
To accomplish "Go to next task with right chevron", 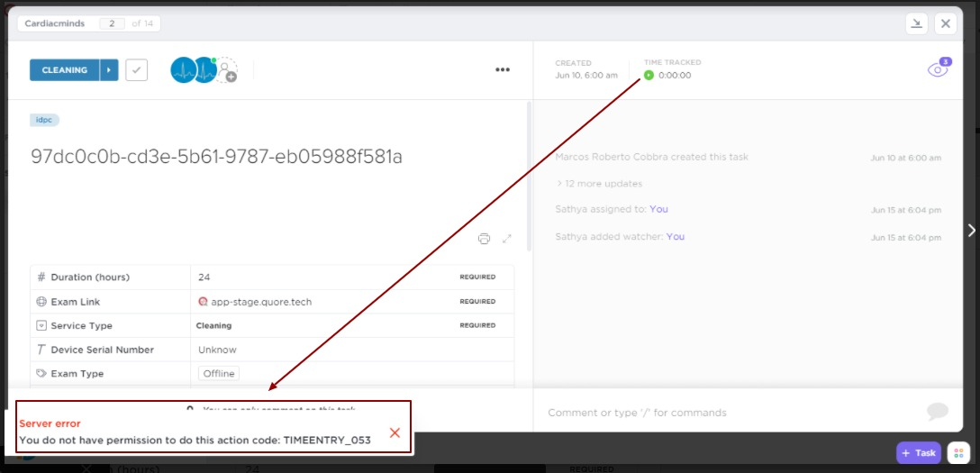I will click(x=971, y=231).
